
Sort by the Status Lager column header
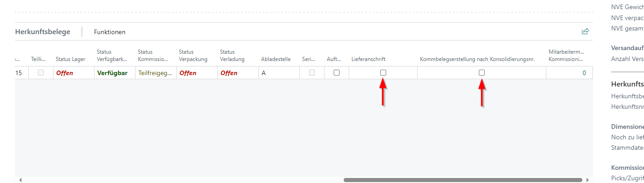[x=70, y=59]
